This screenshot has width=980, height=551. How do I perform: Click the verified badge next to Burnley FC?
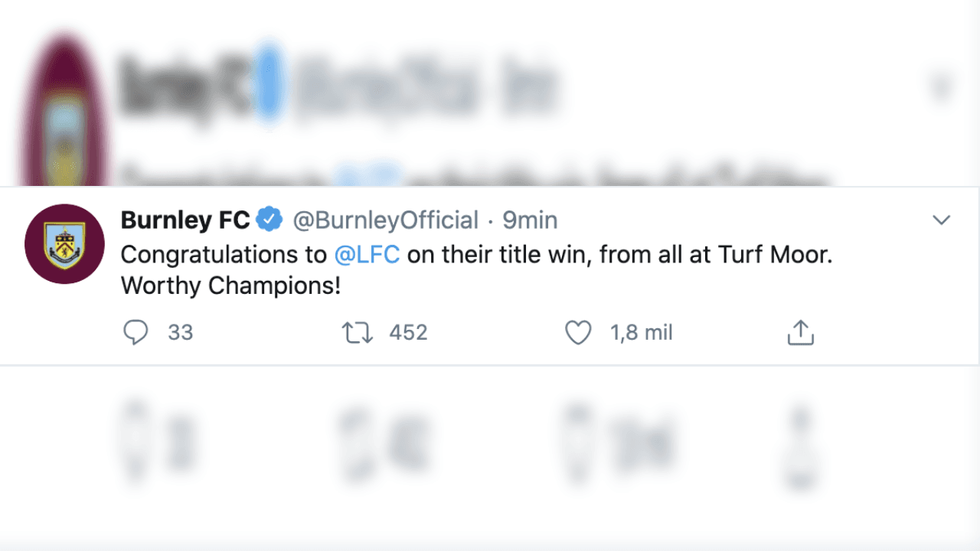(268, 219)
